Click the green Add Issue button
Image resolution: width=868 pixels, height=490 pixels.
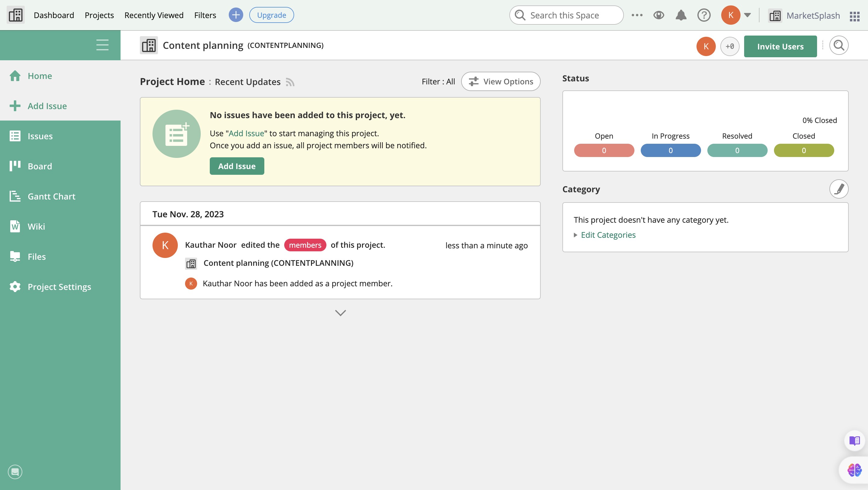coord(237,166)
